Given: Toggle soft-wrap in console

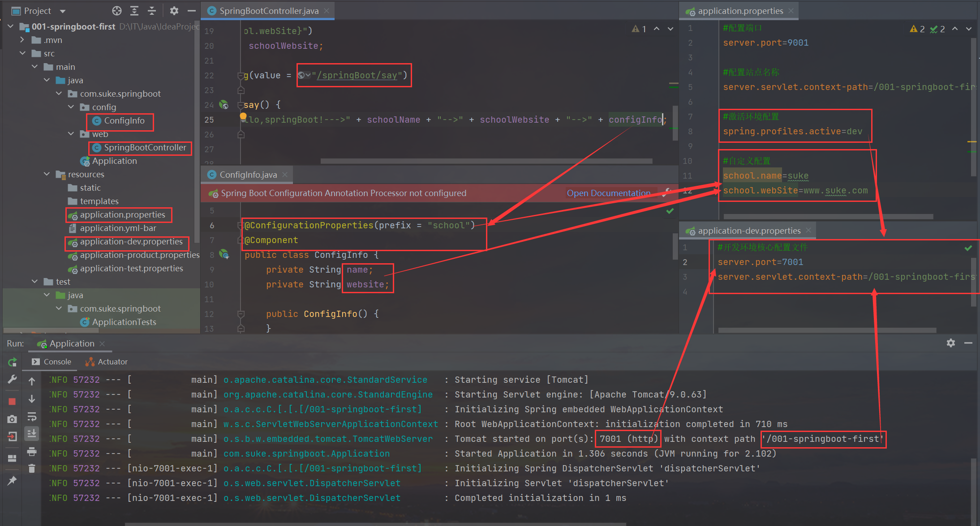Looking at the screenshot, I should pos(32,417).
